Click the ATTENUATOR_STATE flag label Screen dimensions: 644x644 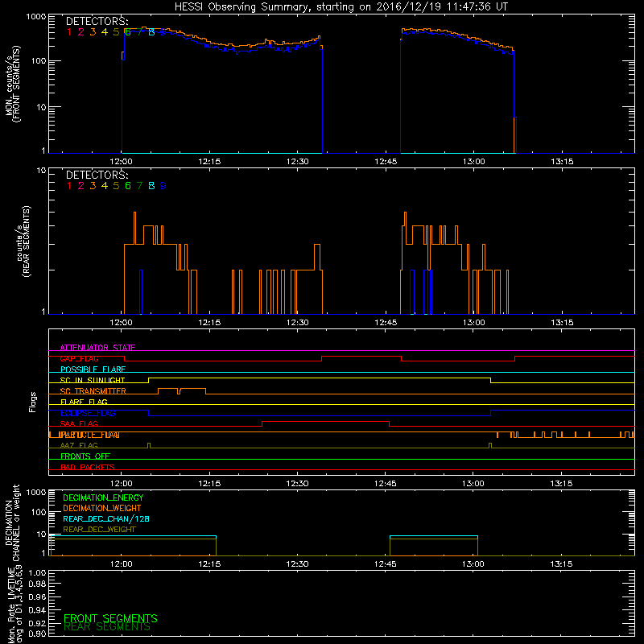(97, 348)
